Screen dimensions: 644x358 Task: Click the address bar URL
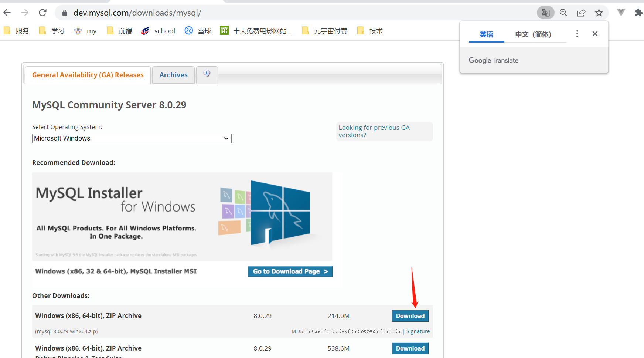(x=137, y=13)
